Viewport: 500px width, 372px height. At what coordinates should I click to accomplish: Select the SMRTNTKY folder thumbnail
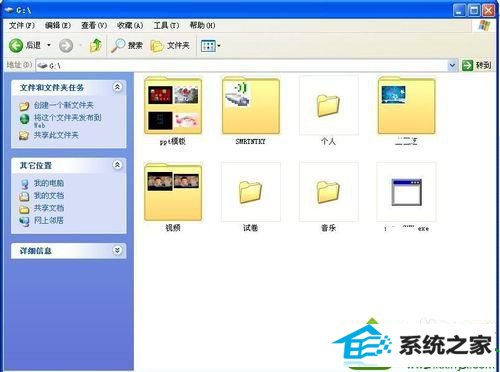click(x=251, y=105)
